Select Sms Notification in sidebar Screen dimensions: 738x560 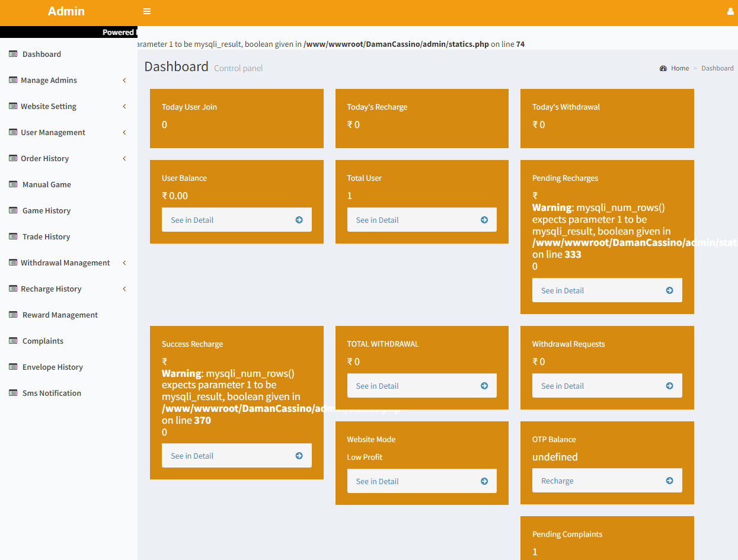52,393
